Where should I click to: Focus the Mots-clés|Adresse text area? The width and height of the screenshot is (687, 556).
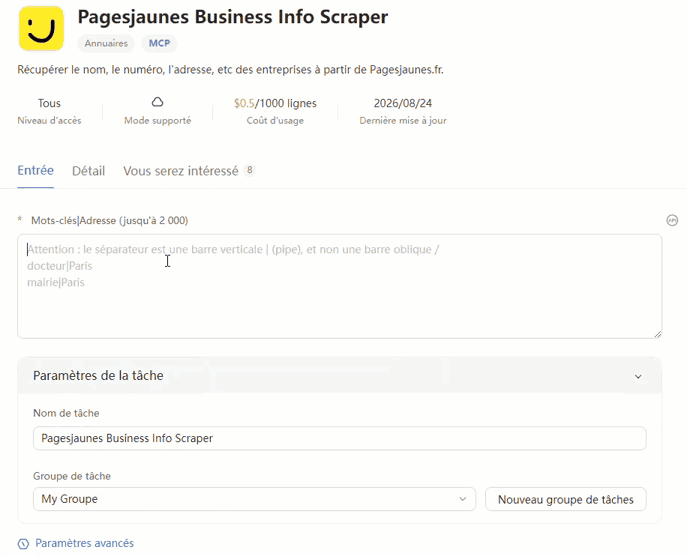coord(340,286)
